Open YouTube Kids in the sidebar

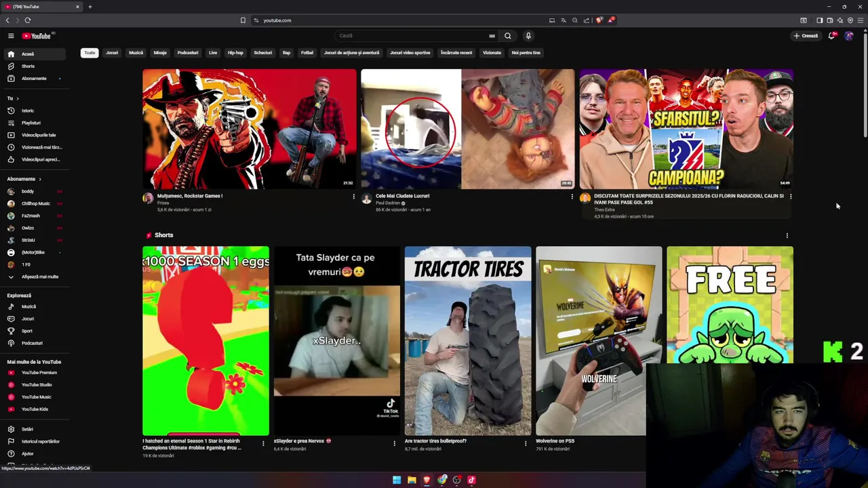click(x=35, y=409)
